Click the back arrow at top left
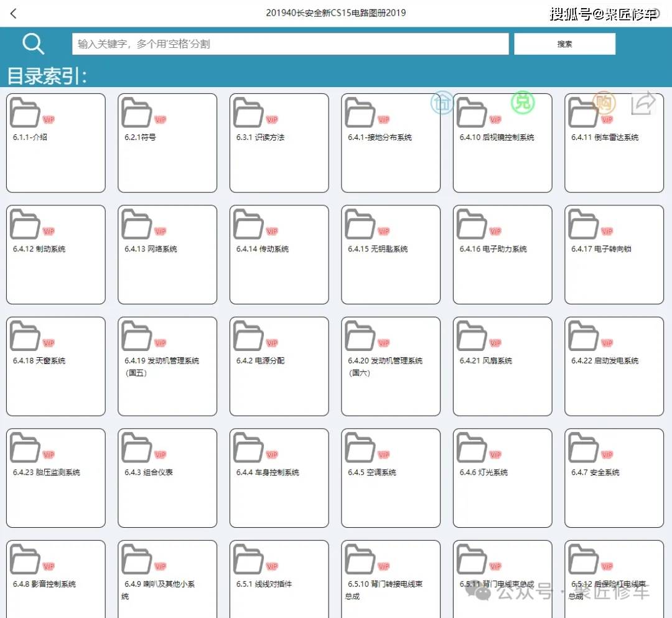This screenshot has width=672, height=618. [14, 13]
